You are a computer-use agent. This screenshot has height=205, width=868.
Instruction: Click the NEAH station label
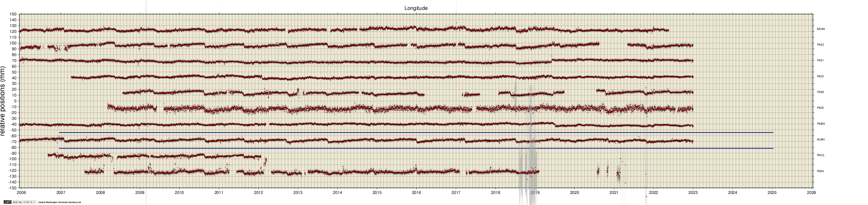coord(820,29)
